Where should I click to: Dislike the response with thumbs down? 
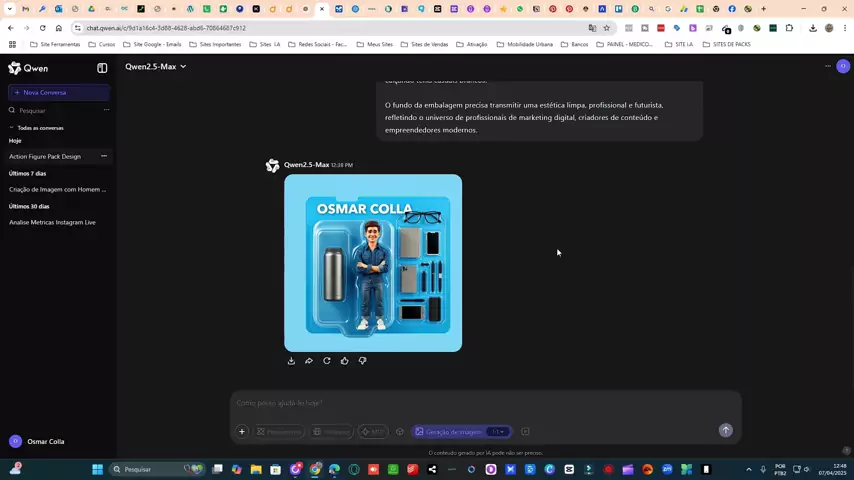coord(362,361)
